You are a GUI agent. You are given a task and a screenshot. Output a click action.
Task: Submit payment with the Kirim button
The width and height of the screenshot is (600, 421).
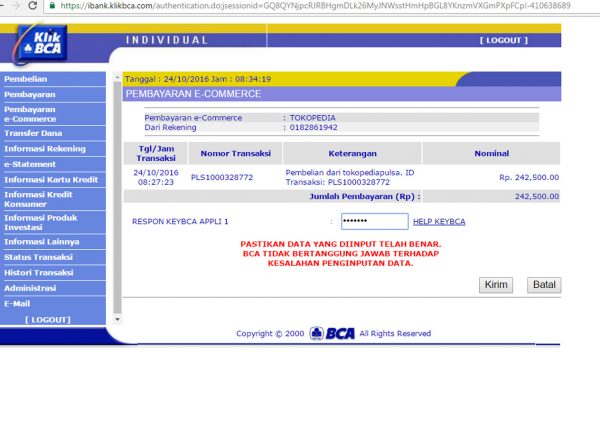click(496, 285)
